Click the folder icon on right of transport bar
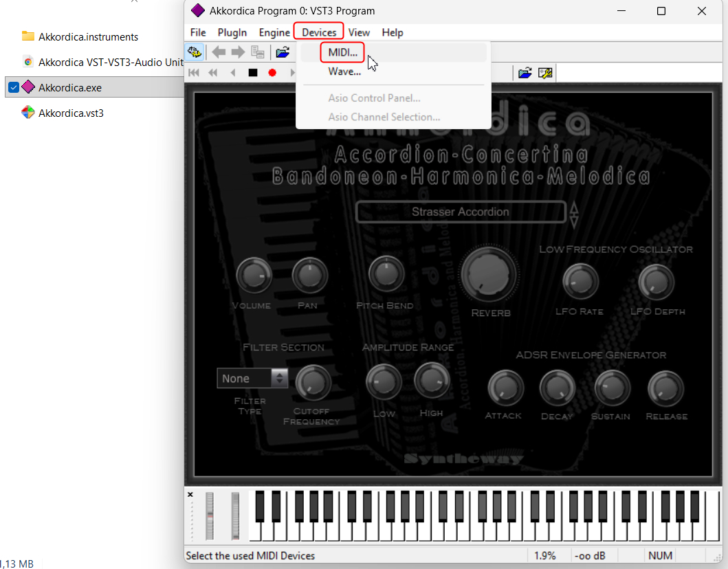The width and height of the screenshot is (728, 569). click(525, 73)
